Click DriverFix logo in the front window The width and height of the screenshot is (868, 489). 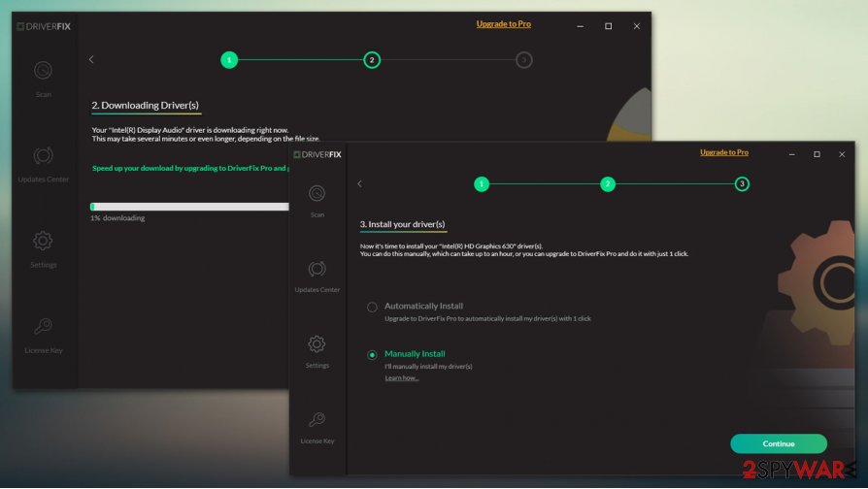point(317,154)
